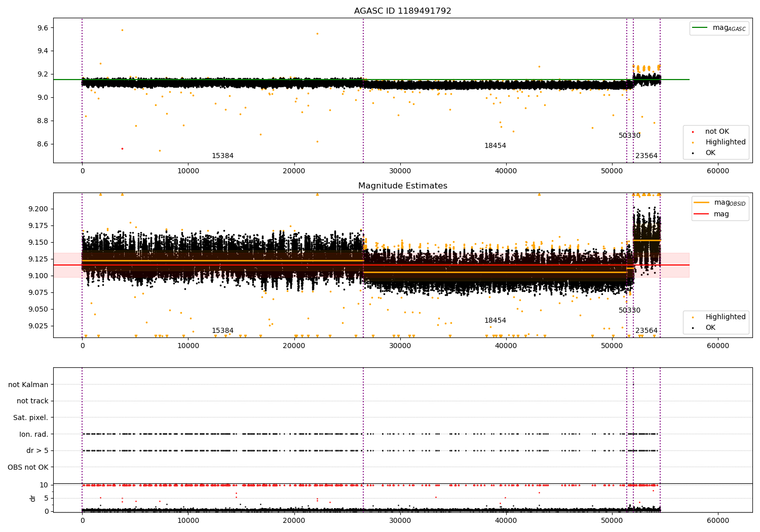Viewport: 760px width, 532px height.
Task: Pick 'OK' in the Magnitude Estimates legend
Action: coord(710,328)
